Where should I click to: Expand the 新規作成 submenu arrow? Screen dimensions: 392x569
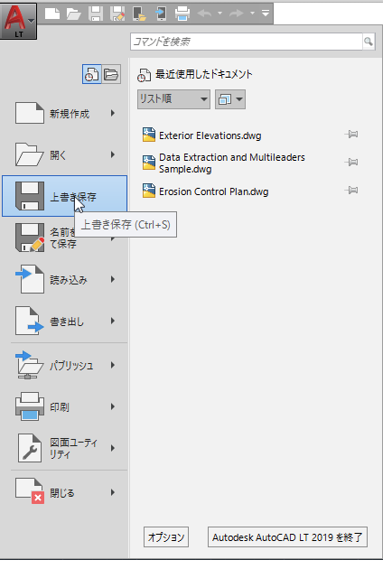(113, 114)
